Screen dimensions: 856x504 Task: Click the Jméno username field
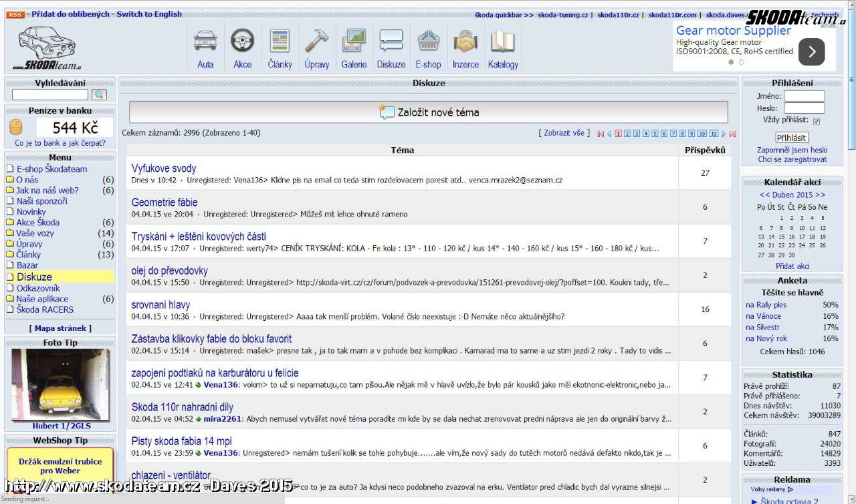coord(804,96)
